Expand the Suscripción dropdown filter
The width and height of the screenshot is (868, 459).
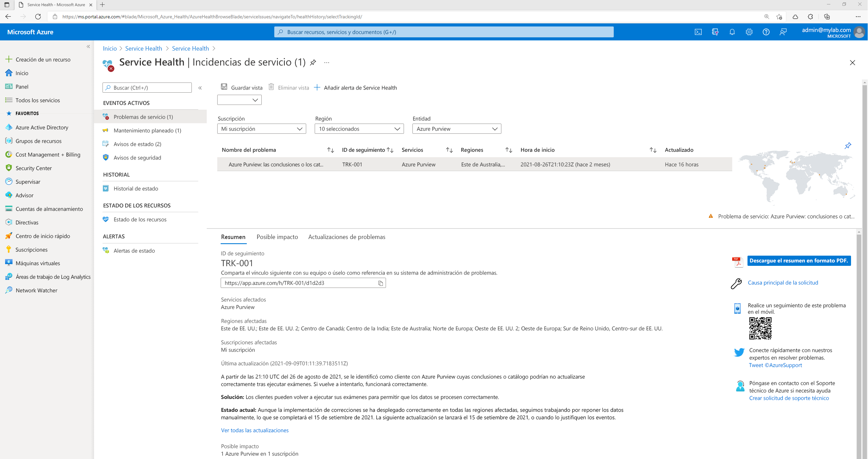tap(261, 129)
